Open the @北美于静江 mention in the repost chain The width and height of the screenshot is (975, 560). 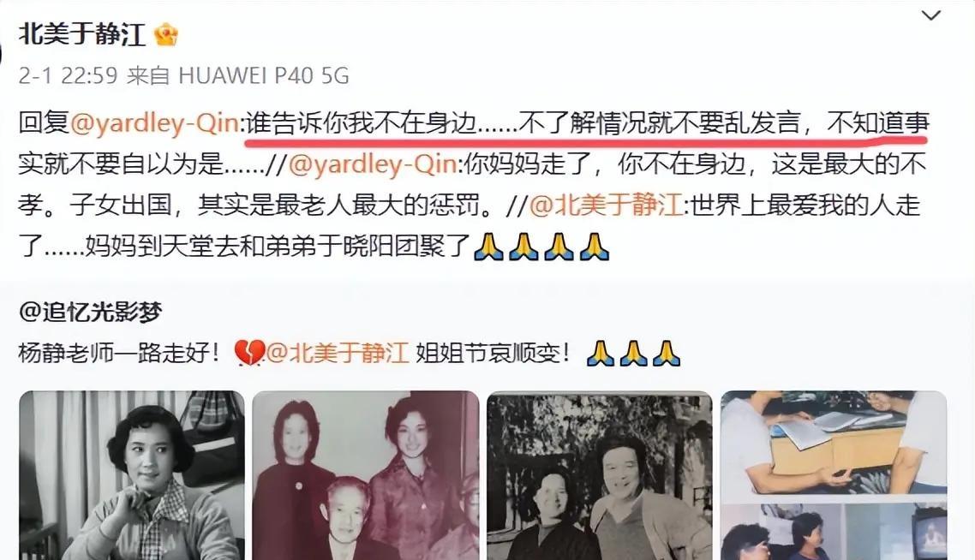pos(607,206)
